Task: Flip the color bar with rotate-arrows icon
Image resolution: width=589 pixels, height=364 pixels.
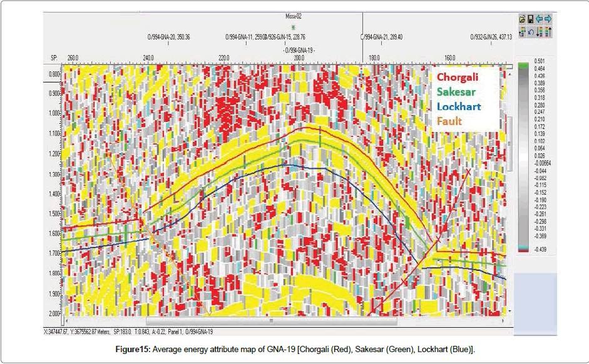Action: 522,31
